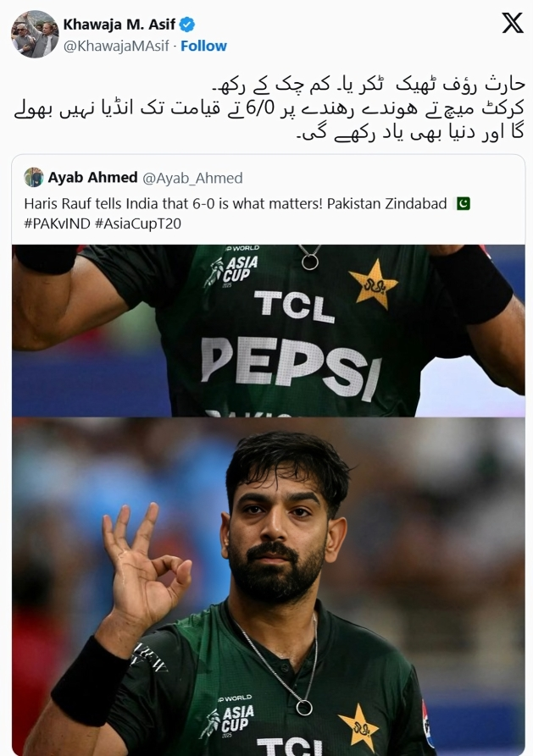Screen dimensions: 533x756
Task: Open Ayab Ahmed's small avatar
Action: (34, 178)
